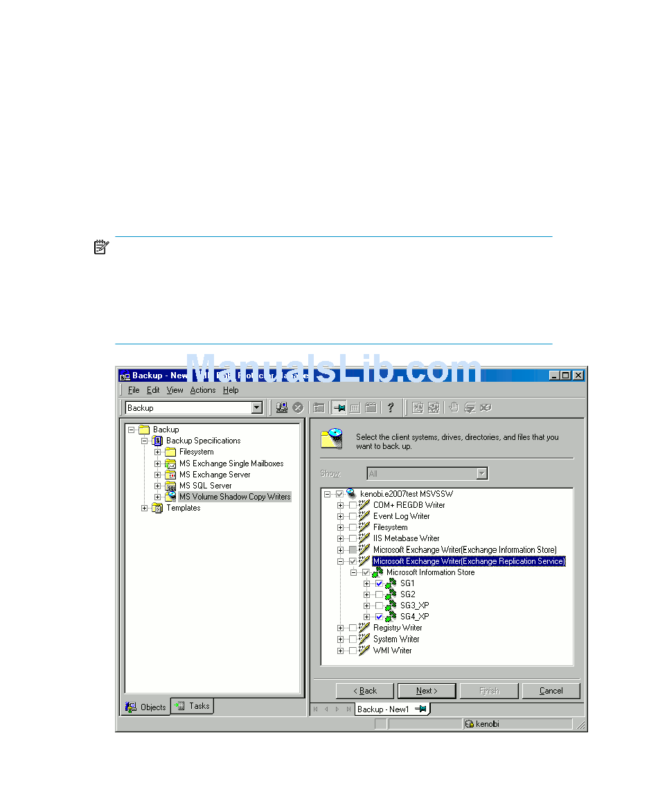This screenshot has height=812, width=658.
Task: Select MS Exchange Server in the tree
Action: tap(215, 475)
